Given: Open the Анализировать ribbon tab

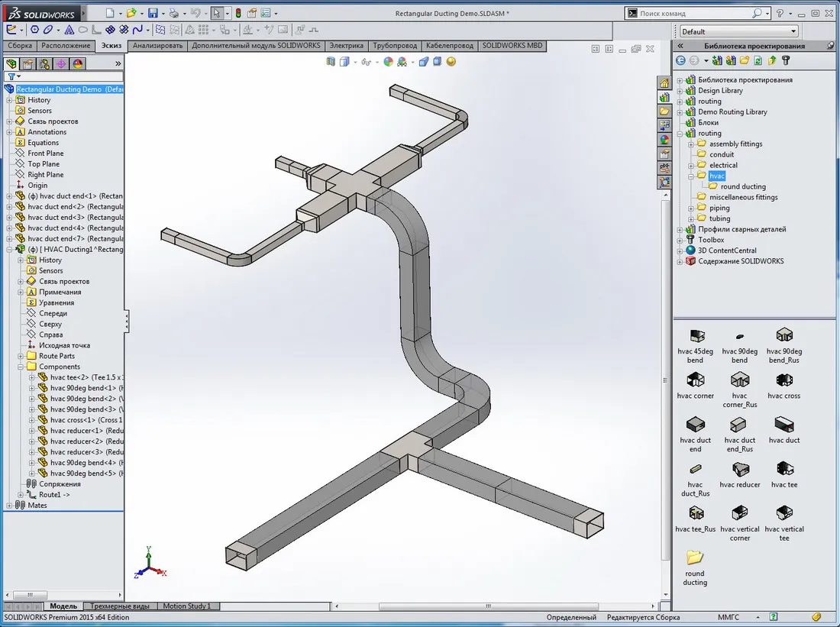Looking at the screenshot, I should [157, 46].
